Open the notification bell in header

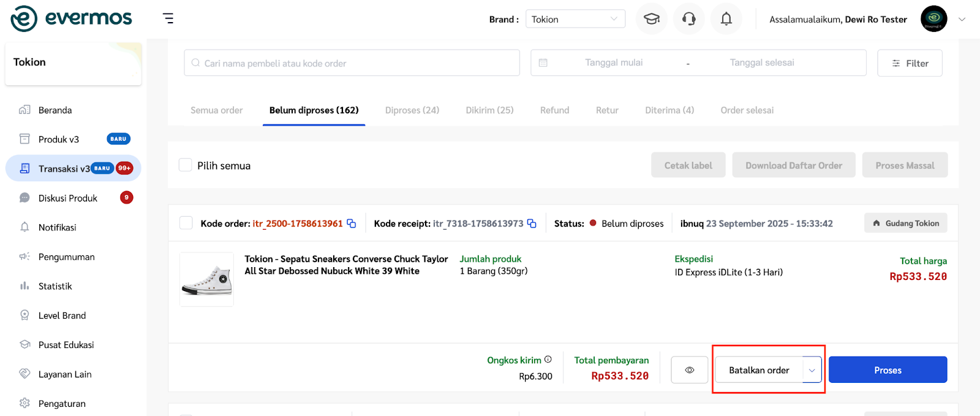click(x=726, y=19)
